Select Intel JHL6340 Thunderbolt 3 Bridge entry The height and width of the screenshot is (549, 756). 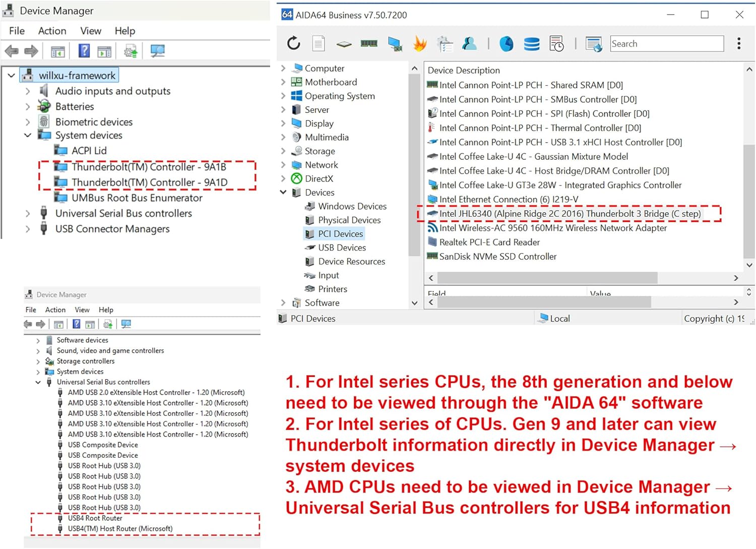coord(570,214)
